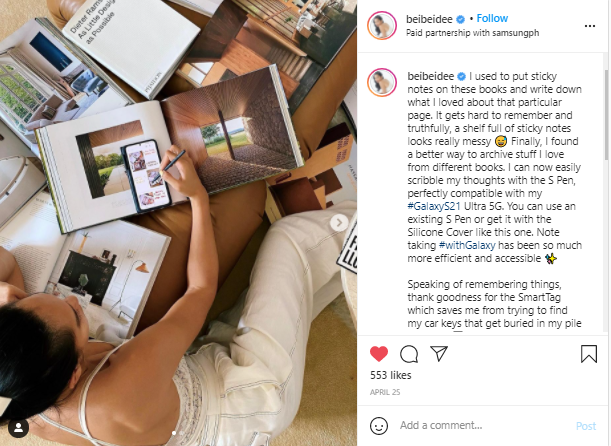Open the #withGalaxy hashtag link
The image size is (611, 446).
[x=467, y=245]
